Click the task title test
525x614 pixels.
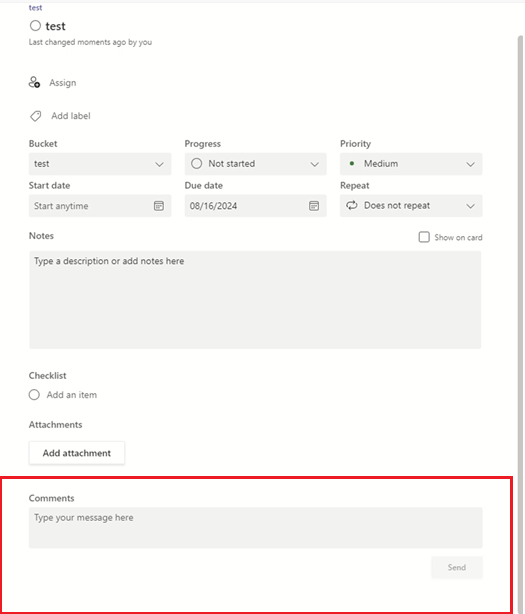pyautogui.click(x=56, y=26)
